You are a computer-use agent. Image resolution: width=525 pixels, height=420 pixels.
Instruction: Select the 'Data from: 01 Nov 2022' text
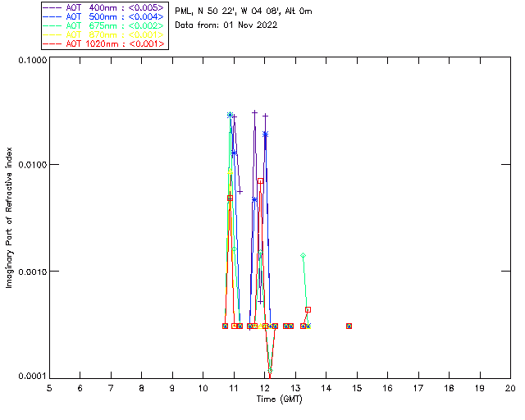pyautogui.click(x=226, y=25)
